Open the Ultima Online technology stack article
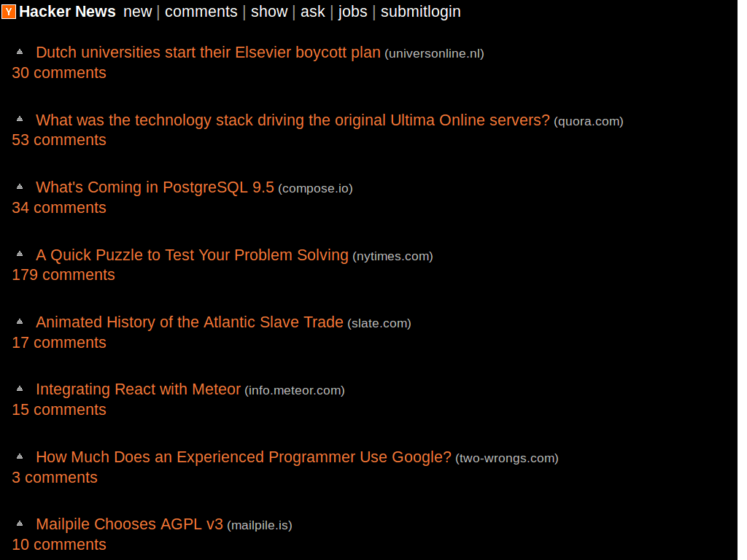The height and width of the screenshot is (560, 747). coord(293,120)
